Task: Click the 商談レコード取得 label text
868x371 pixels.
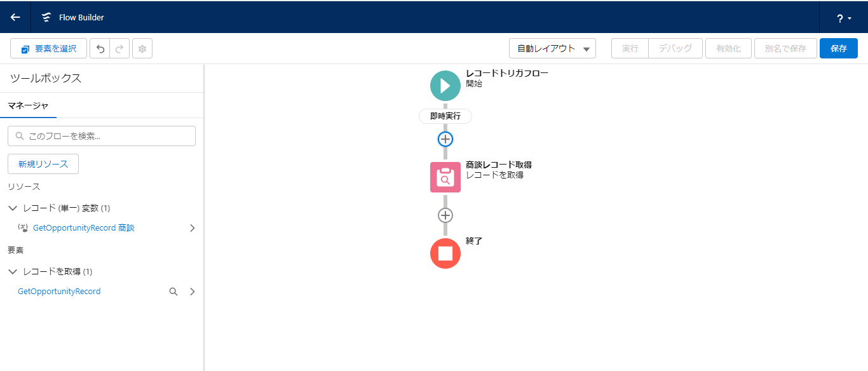Action: coord(499,165)
